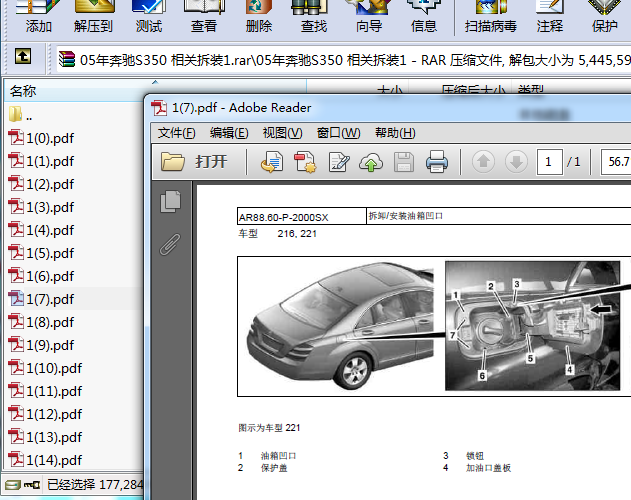Click the fill and sign pencil icon

pos(338,162)
